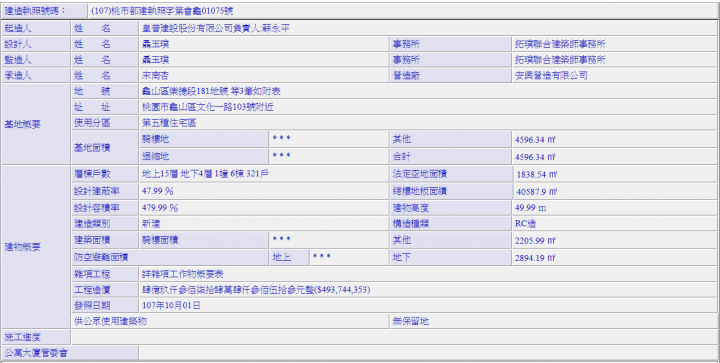This screenshot has height=363, width=720.
Task: Click the '地址' field label
Action: tap(92, 107)
